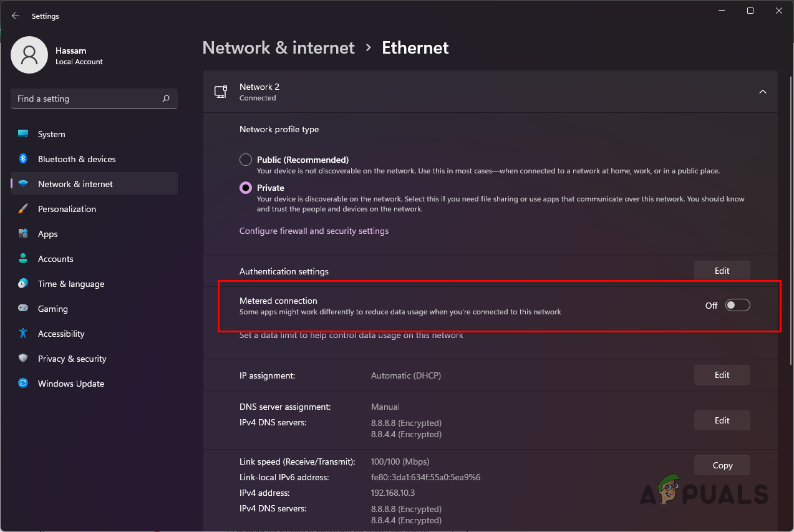Select the Public (Recommended) network profile
This screenshot has width=794, height=532.
pyautogui.click(x=246, y=160)
